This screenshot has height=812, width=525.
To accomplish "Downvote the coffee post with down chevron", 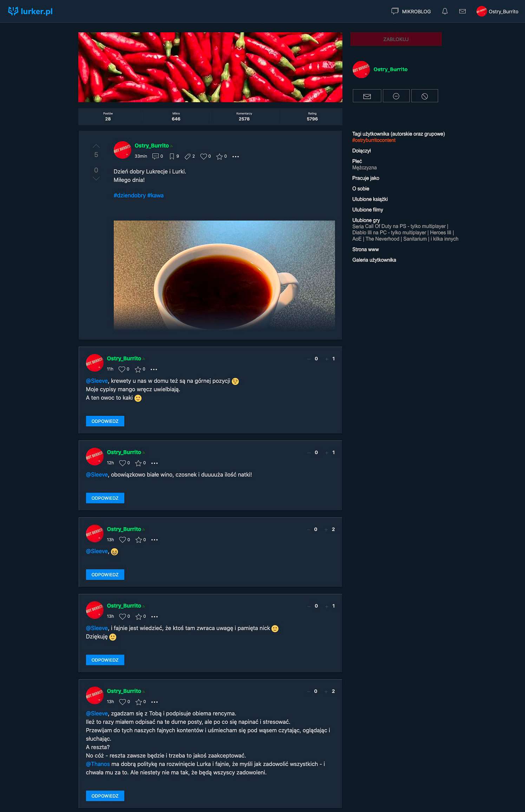I will [96, 178].
